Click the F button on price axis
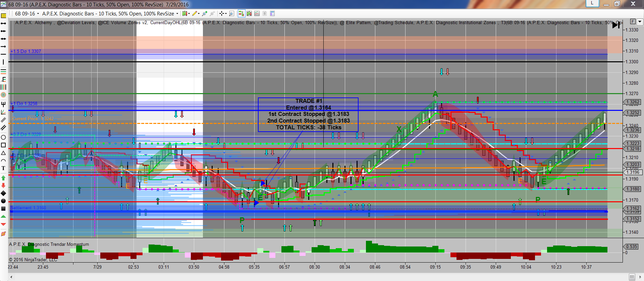This screenshot has width=644, height=281. pos(633,21)
